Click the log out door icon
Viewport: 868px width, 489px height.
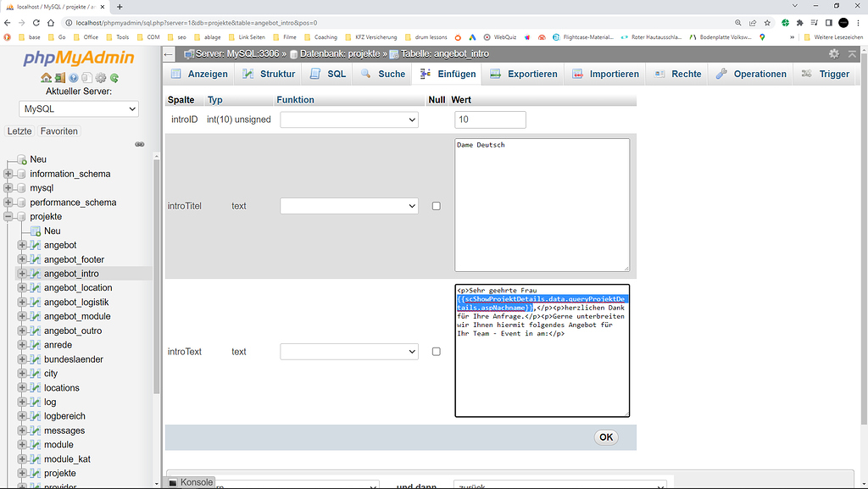point(59,78)
